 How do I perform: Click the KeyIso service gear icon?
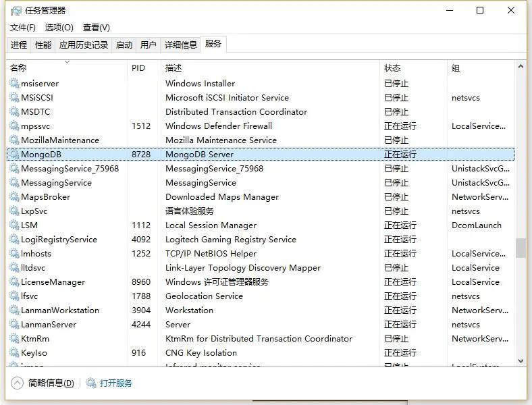(x=14, y=352)
